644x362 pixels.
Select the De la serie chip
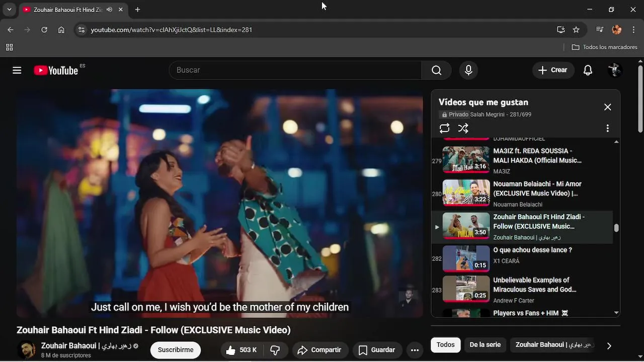click(485, 345)
